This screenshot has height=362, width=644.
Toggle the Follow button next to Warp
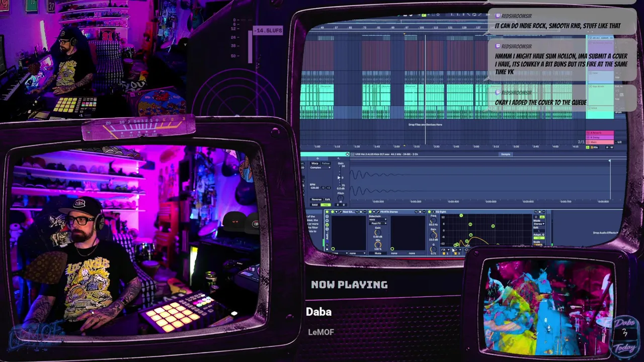(326, 163)
